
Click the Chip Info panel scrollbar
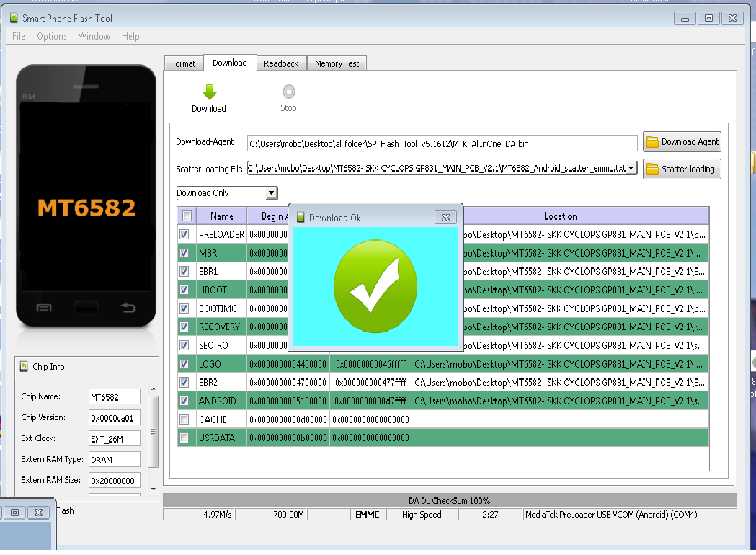click(x=153, y=432)
